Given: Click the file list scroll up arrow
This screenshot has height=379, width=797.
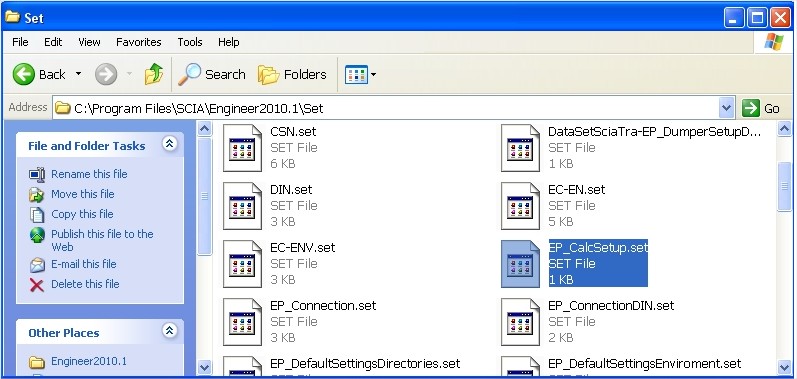Looking at the screenshot, I should 785,129.
